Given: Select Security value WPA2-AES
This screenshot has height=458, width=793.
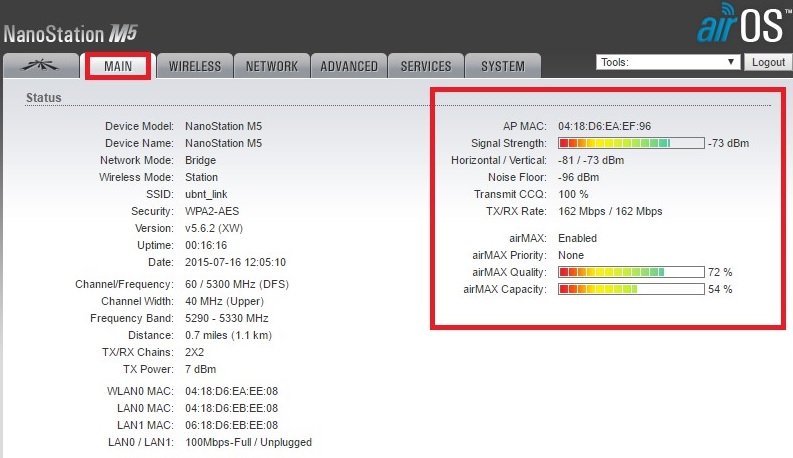Looking at the screenshot, I should point(212,211).
